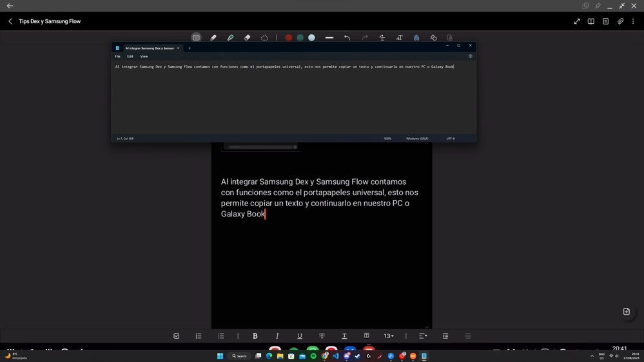Add a new Notepad tab
This screenshot has width=644, height=362.
tap(190, 48)
